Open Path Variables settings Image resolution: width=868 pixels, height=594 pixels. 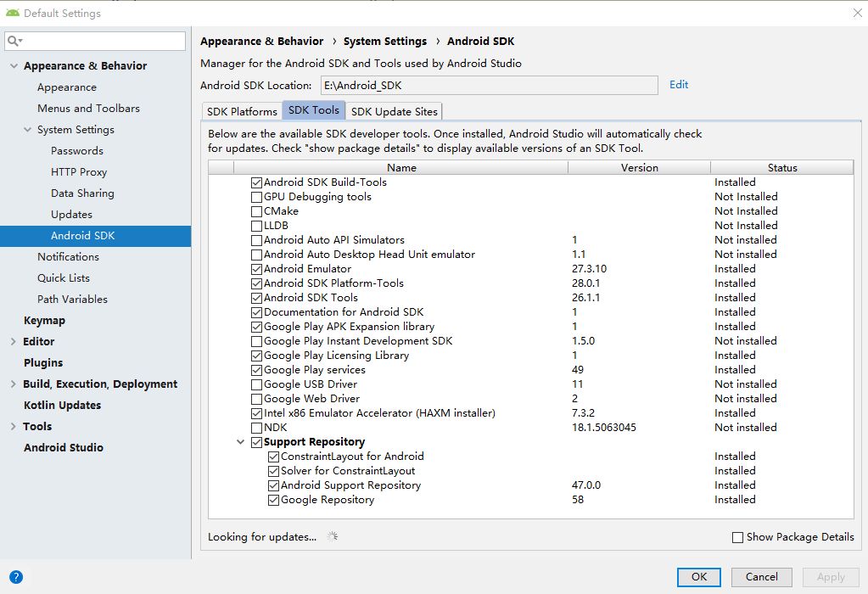point(72,300)
